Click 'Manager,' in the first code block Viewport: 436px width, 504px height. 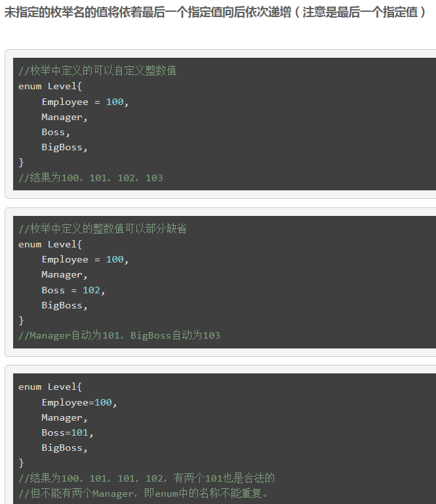pyautogui.click(x=64, y=117)
